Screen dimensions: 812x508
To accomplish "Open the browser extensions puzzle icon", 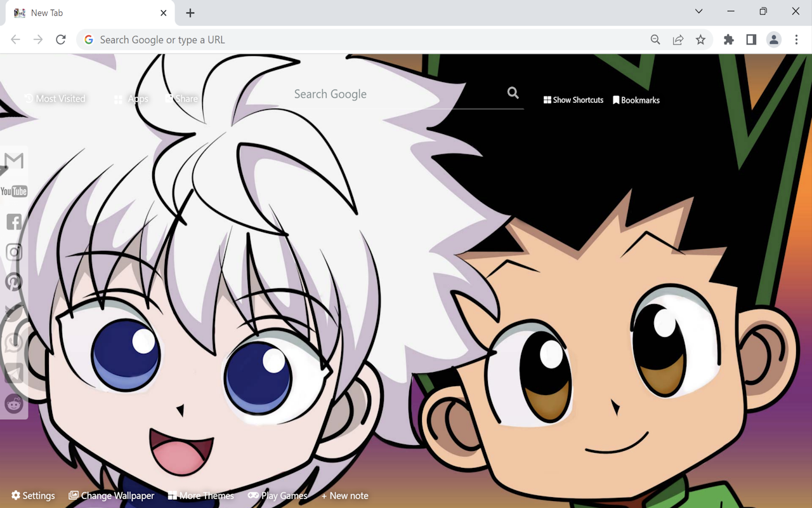I will point(728,39).
